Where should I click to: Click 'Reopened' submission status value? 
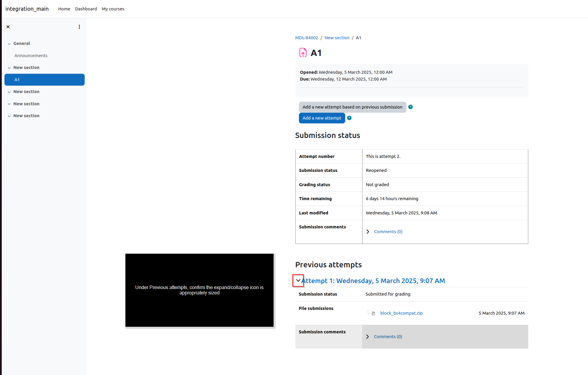[x=376, y=170]
